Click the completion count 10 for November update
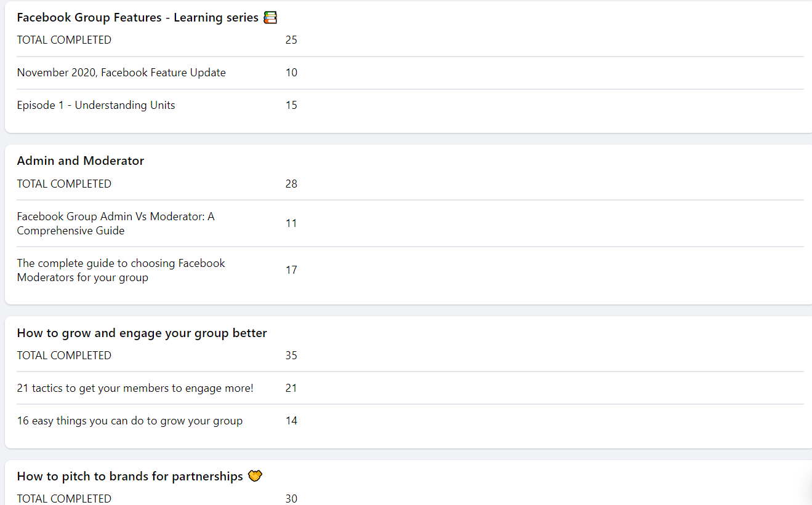Image resolution: width=812 pixels, height=505 pixels. (291, 73)
